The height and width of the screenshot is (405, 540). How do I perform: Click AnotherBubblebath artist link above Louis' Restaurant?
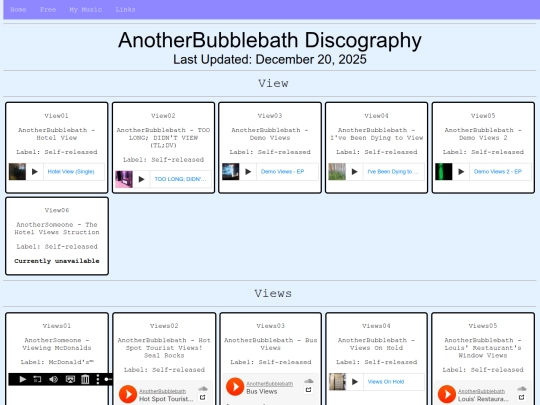coord(481,391)
